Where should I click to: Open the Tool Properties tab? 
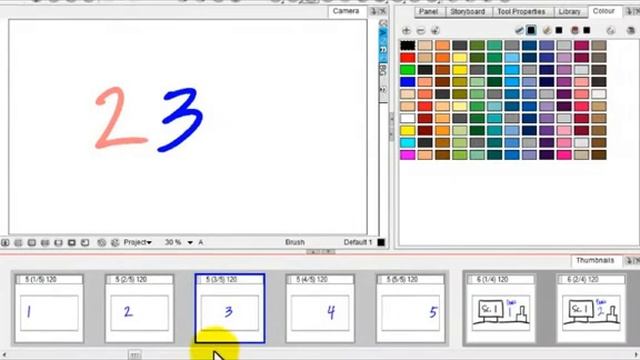[x=521, y=12]
